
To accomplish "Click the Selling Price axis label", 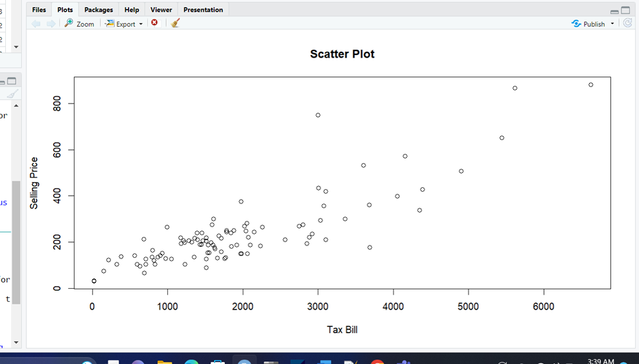I will pos(34,183).
